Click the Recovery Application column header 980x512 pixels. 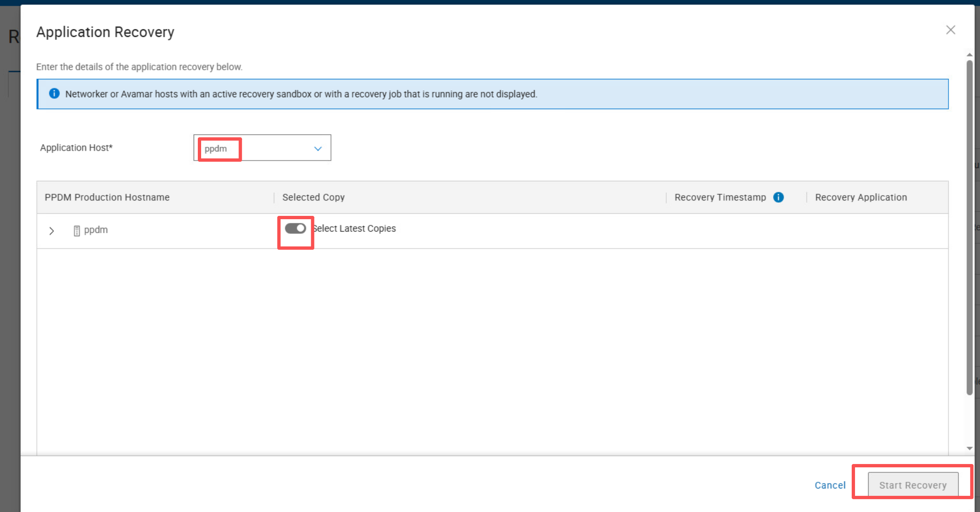861,197
